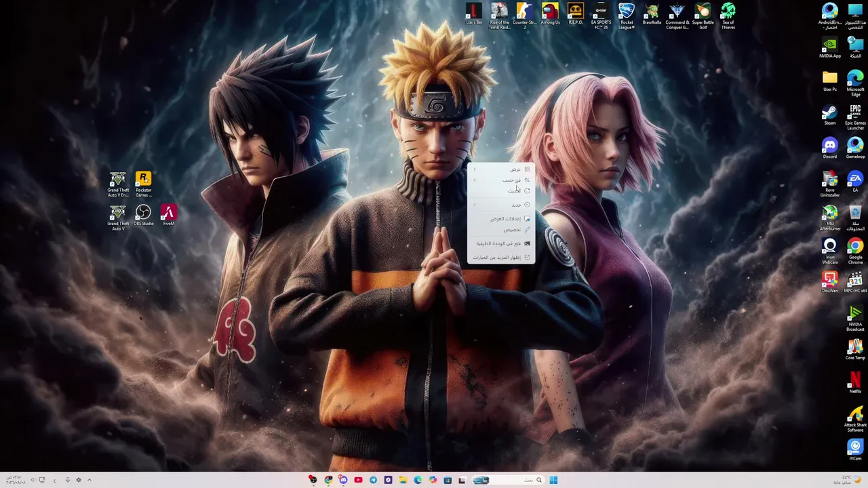
Task: Click إظهار المزيد من الخيارات (Show more options)
Action: pos(501,258)
